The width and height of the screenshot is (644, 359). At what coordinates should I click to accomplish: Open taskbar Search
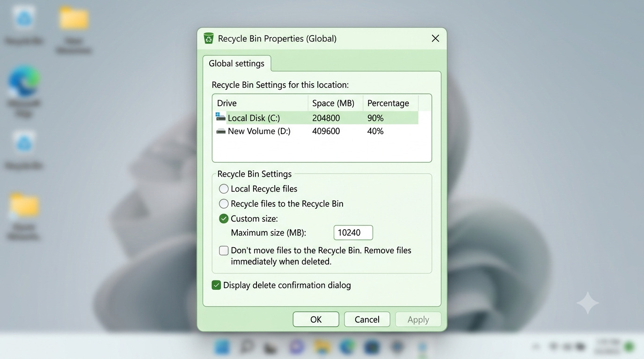[247, 347]
